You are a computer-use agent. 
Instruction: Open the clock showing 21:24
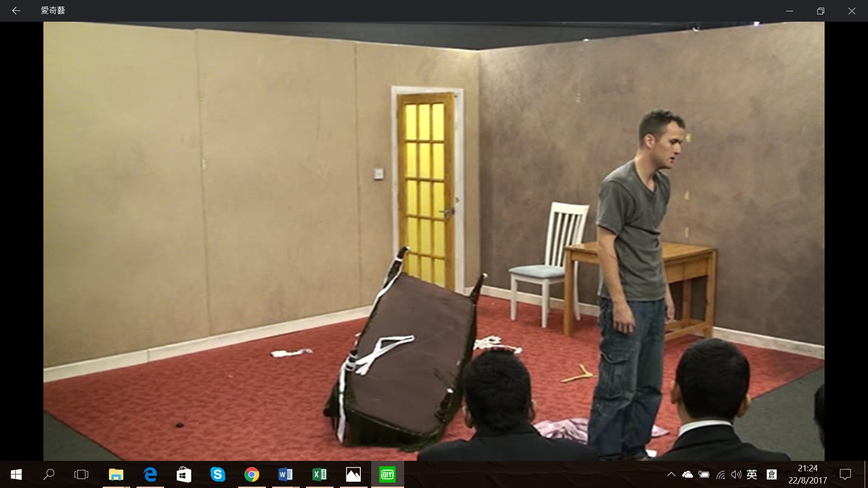[808, 469]
